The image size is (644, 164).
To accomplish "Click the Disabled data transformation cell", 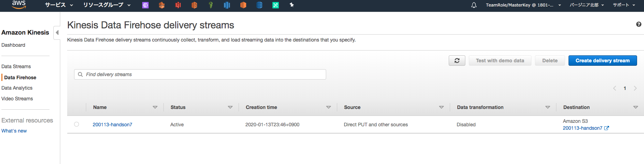I will (x=466, y=125).
